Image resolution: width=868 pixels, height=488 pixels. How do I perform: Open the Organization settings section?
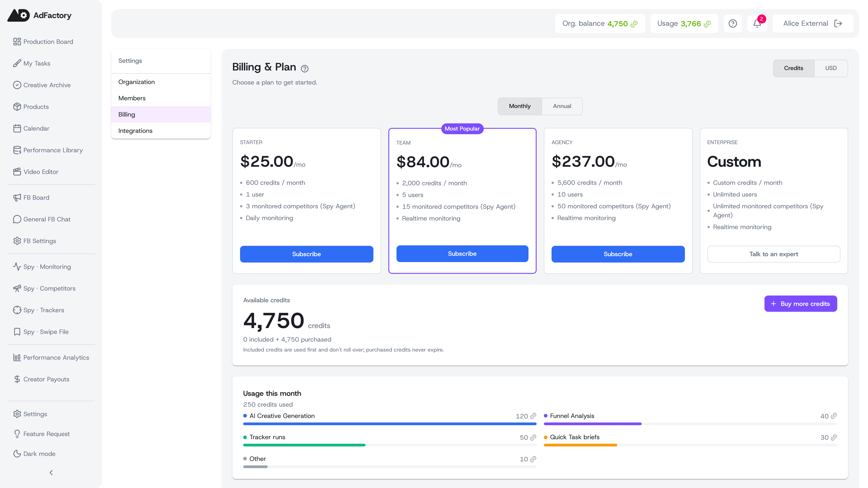point(161,82)
